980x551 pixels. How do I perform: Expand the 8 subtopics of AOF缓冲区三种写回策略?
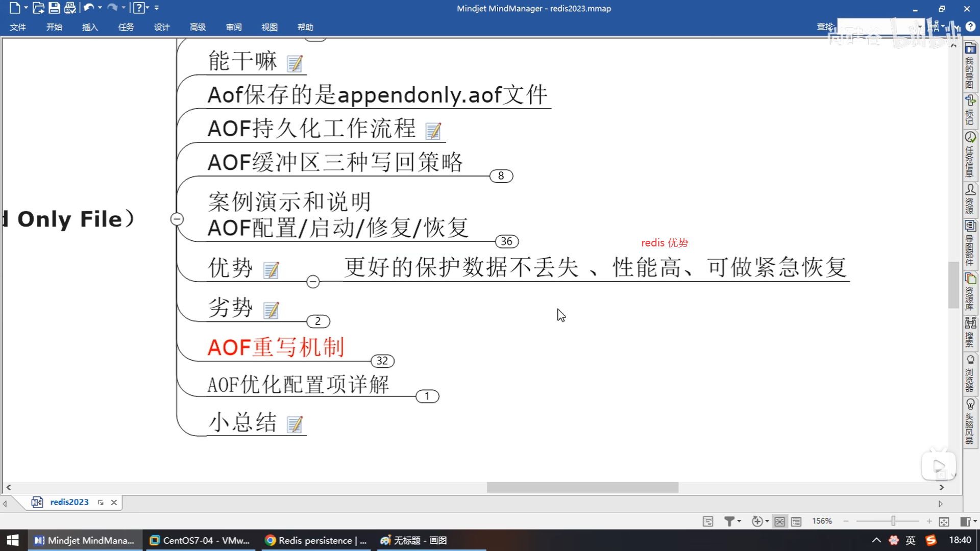tap(501, 176)
